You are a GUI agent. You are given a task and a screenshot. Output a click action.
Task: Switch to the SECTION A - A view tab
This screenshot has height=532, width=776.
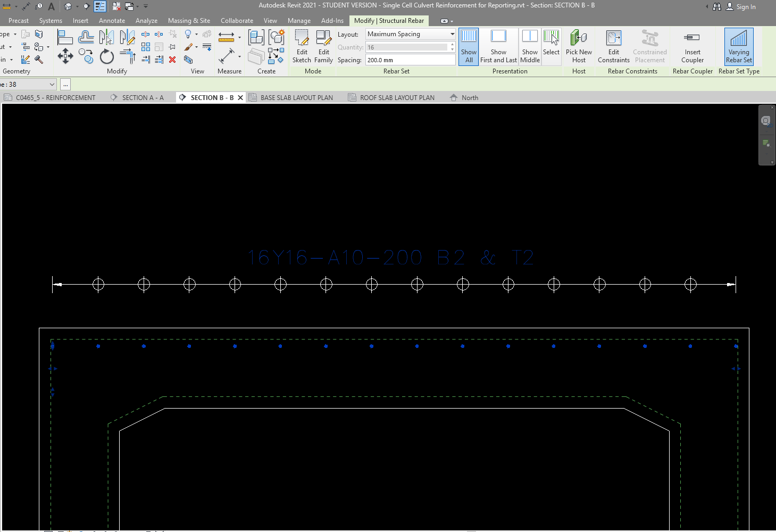(143, 97)
